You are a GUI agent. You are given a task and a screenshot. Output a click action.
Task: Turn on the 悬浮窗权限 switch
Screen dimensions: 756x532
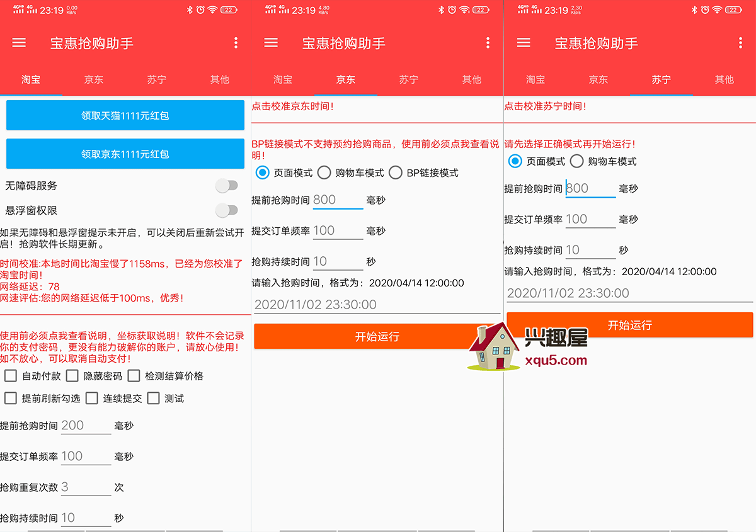(x=227, y=210)
